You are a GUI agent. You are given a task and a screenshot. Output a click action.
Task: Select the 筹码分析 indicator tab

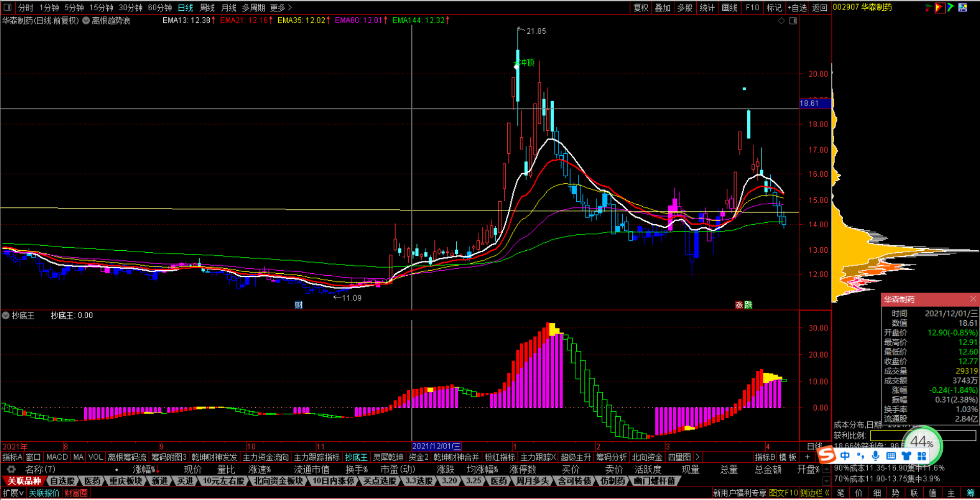tap(610, 457)
